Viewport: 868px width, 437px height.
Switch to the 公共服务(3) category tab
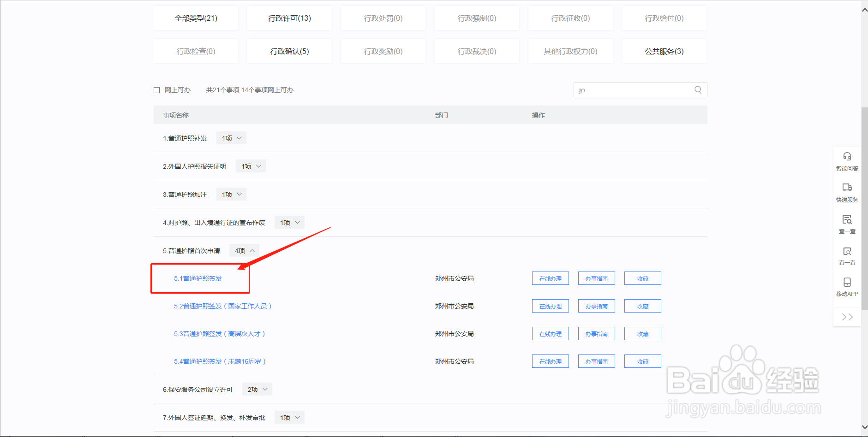664,51
